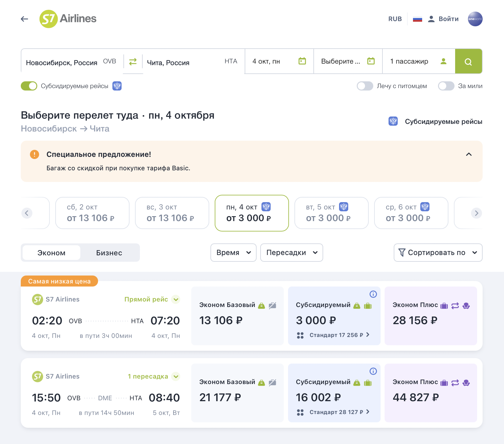
Task: Choose Эконом Базовый for 21 177 ₽
Action: [237, 393]
